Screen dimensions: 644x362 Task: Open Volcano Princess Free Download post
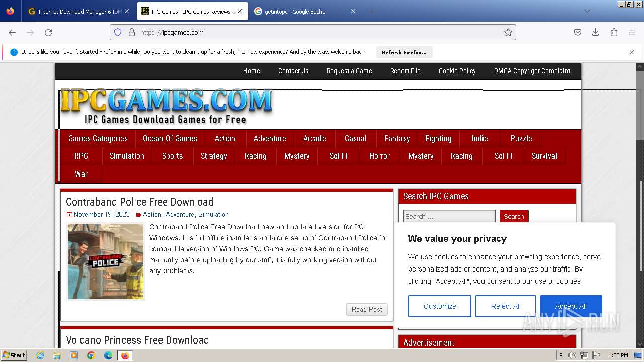pos(137,340)
